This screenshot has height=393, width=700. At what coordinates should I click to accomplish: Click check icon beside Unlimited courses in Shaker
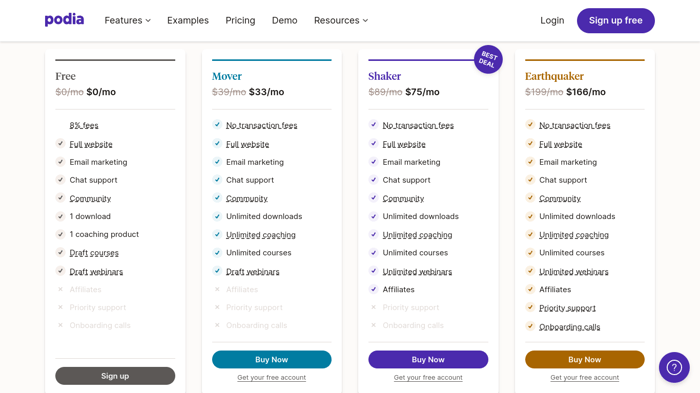[x=374, y=252]
